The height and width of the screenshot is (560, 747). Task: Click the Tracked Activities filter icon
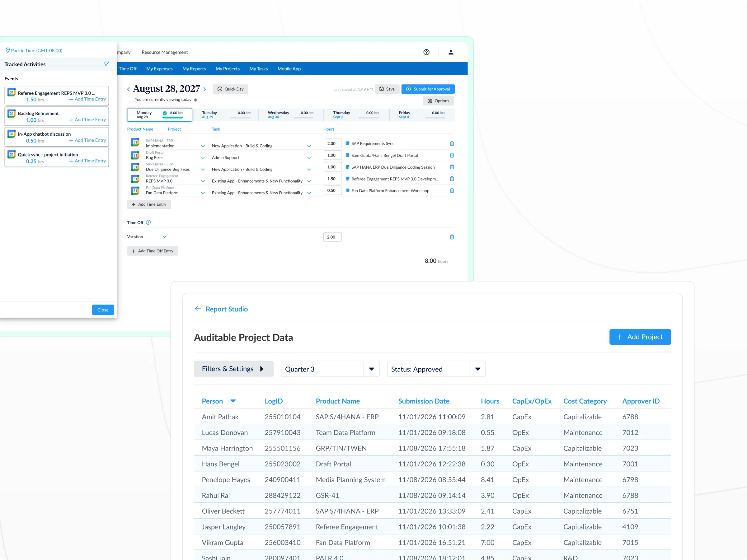(x=106, y=64)
